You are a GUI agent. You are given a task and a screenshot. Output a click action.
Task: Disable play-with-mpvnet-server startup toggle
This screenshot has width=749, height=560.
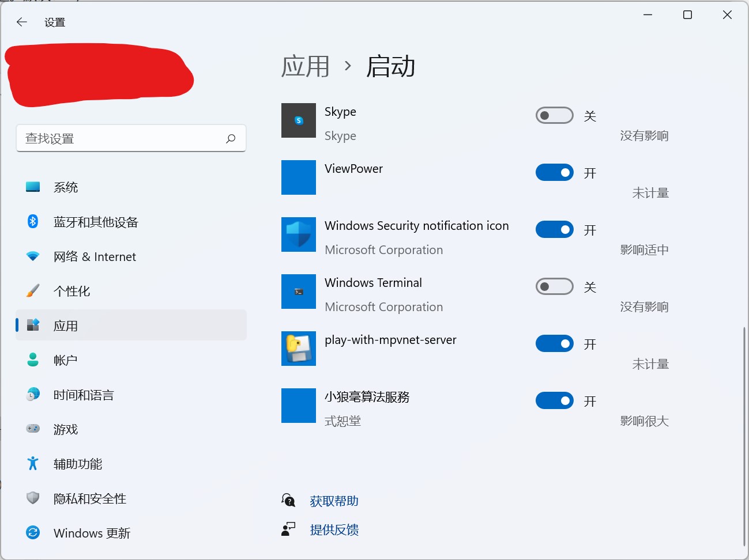point(555,344)
